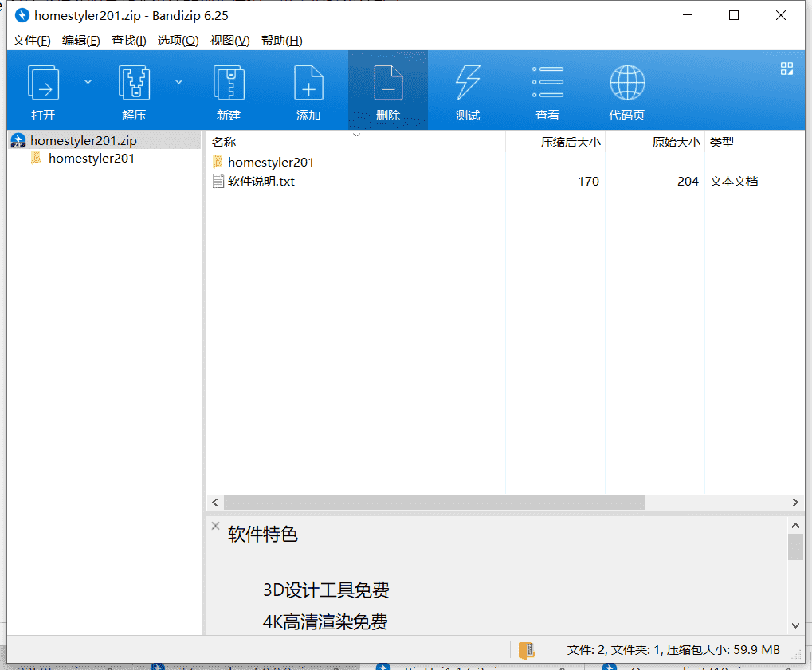Click the preview pane scroll-down arrow

pos(795,625)
